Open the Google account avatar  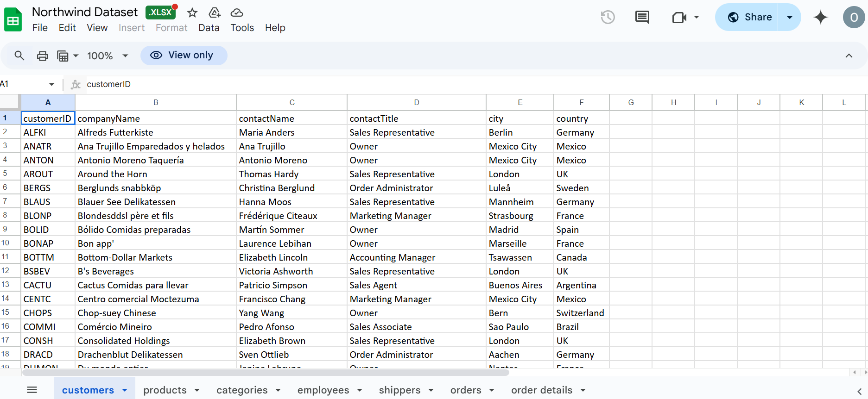pos(854,17)
